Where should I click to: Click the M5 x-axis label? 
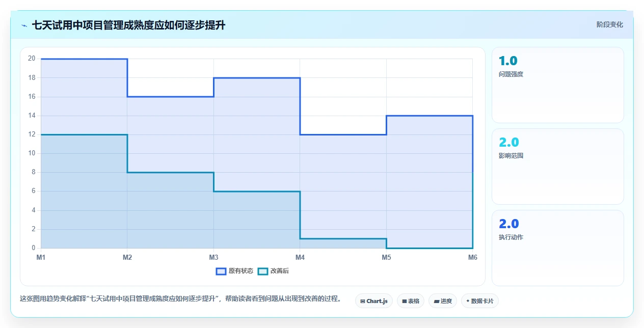coord(387,258)
